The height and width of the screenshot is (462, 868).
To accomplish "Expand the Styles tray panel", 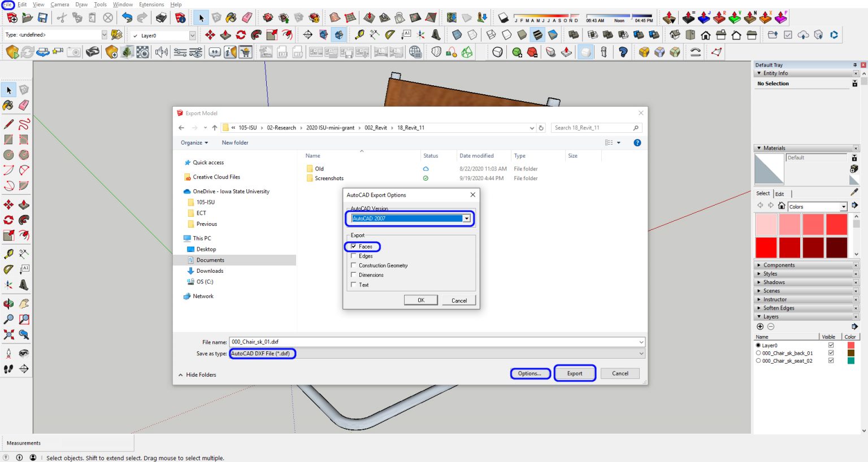I will pyautogui.click(x=759, y=273).
